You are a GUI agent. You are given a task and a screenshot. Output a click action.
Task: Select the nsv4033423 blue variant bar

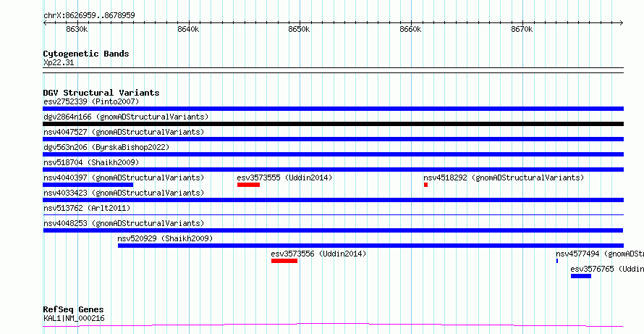(333, 200)
